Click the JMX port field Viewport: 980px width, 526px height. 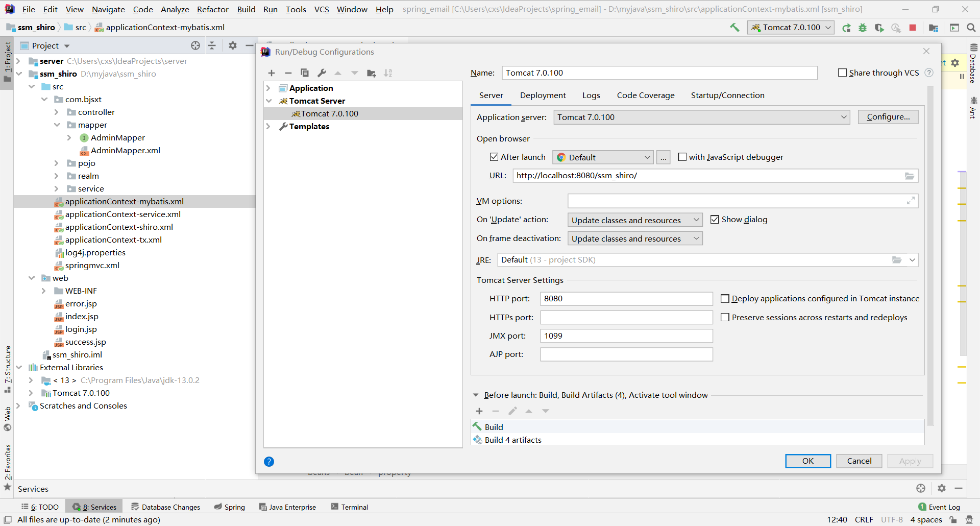coord(626,336)
